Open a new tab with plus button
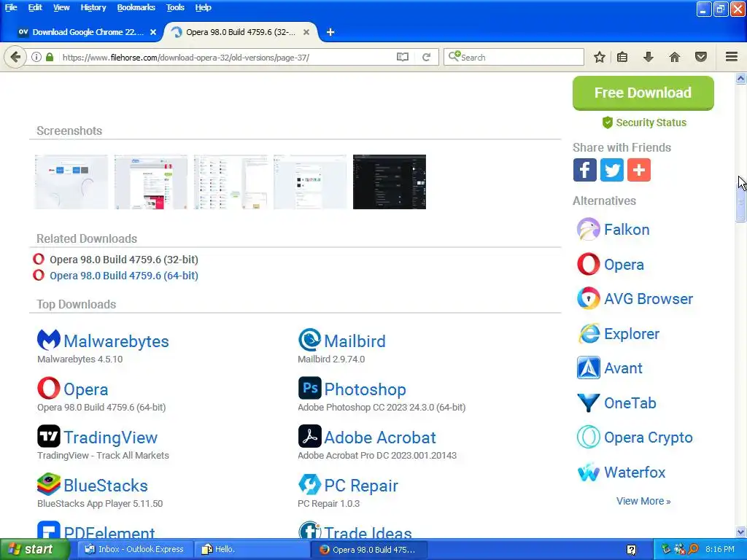This screenshot has height=560, width=747. point(330,32)
